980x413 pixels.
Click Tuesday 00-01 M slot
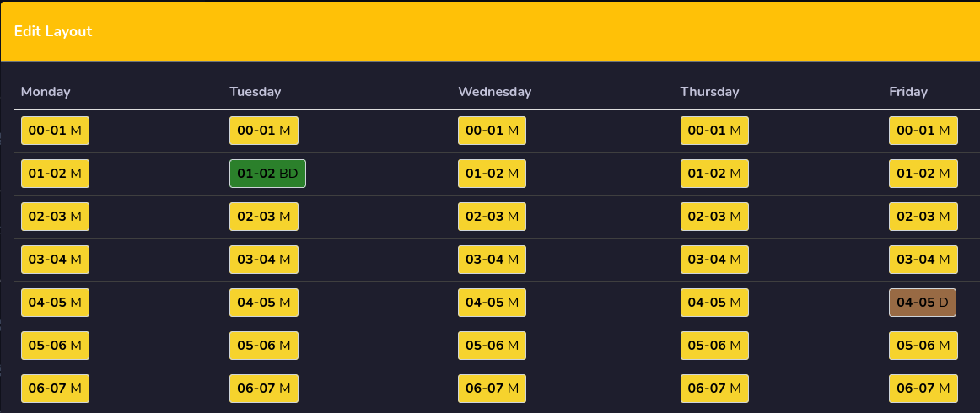click(264, 131)
